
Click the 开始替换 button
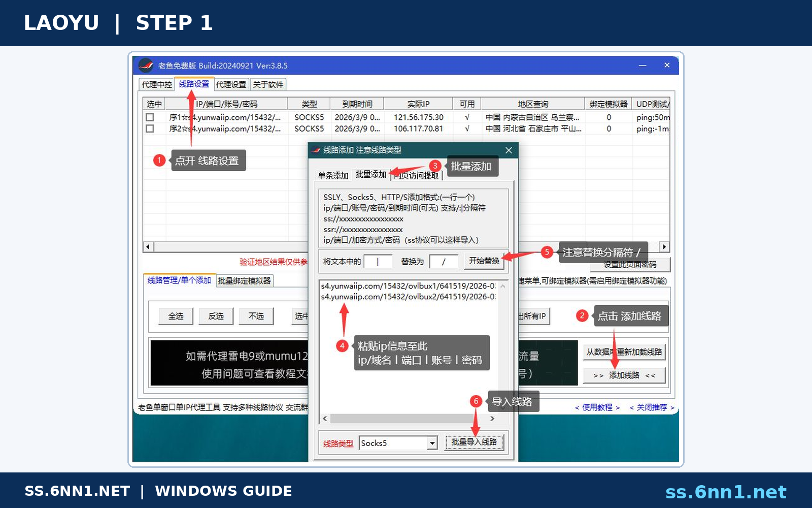[x=484, y=261]
